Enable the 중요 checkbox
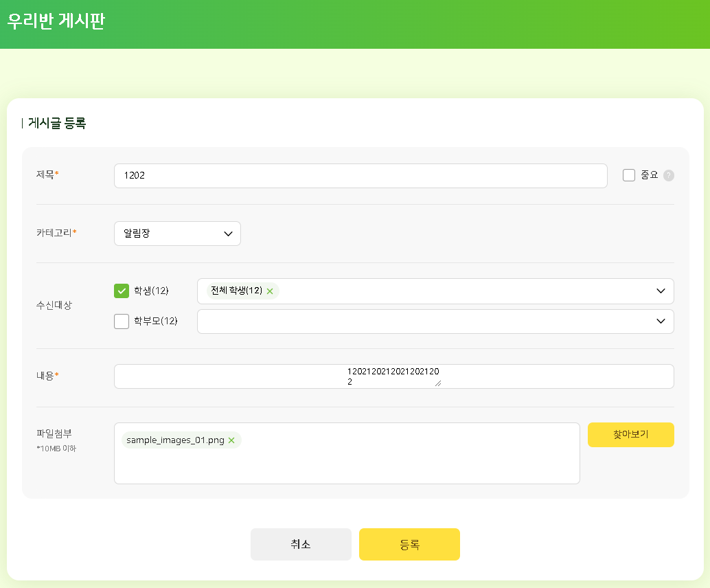 629,175
